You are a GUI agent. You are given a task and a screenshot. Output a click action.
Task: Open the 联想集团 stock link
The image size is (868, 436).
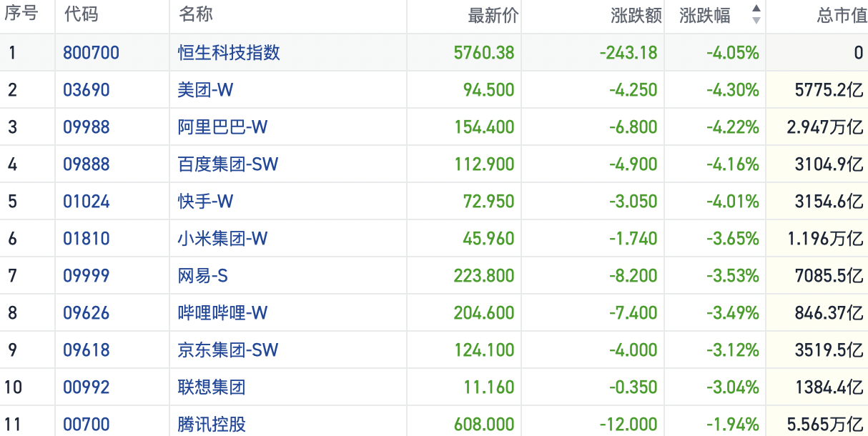(x=212, y=387)
